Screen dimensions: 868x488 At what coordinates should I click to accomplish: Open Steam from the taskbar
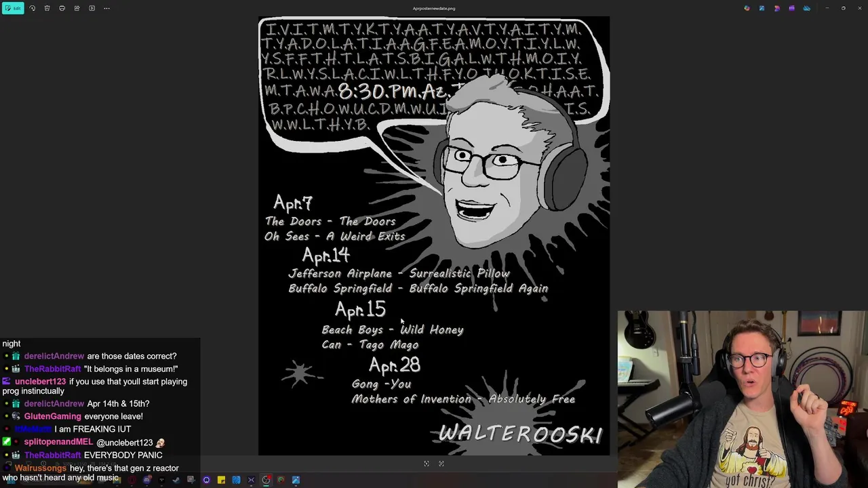pyautogui.click(x=176, y=480)
